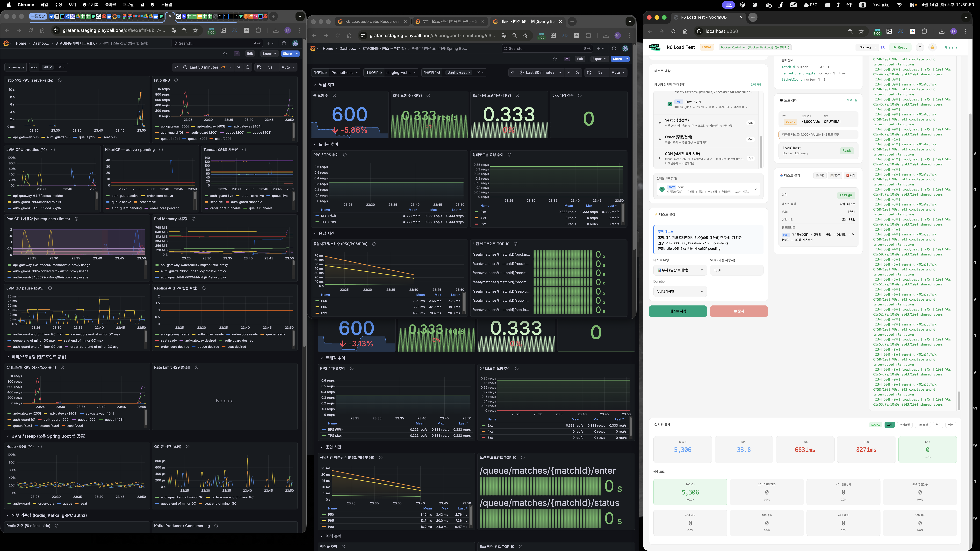
Task: Uncheck the POST flow AUTH checkbox
Action: click(x=669, y=104)
